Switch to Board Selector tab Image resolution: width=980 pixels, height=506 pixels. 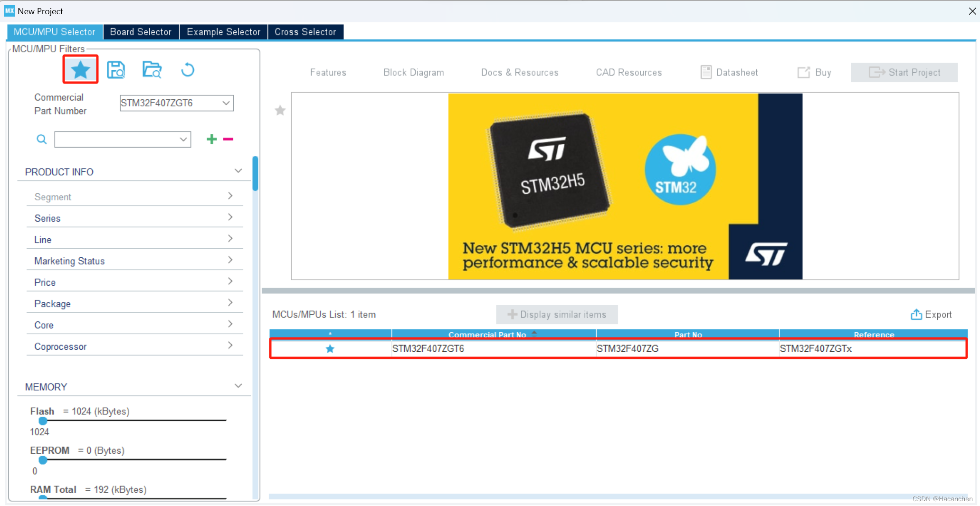point(141,32)
